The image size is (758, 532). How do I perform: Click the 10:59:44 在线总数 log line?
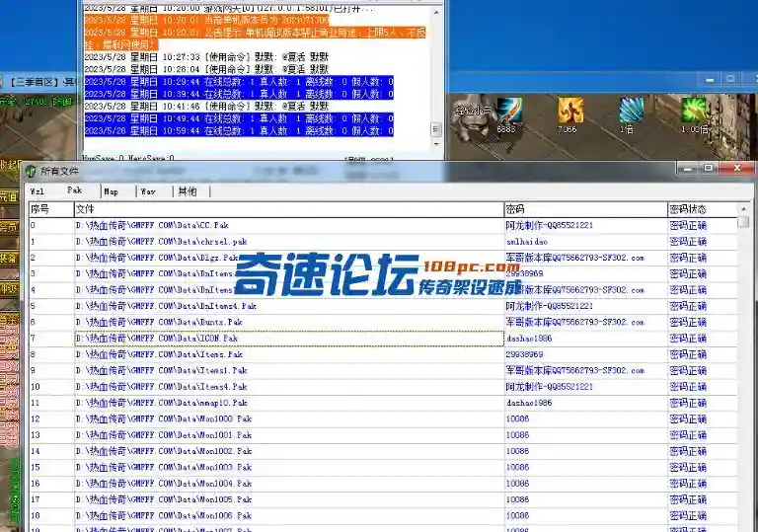point(239,130)
